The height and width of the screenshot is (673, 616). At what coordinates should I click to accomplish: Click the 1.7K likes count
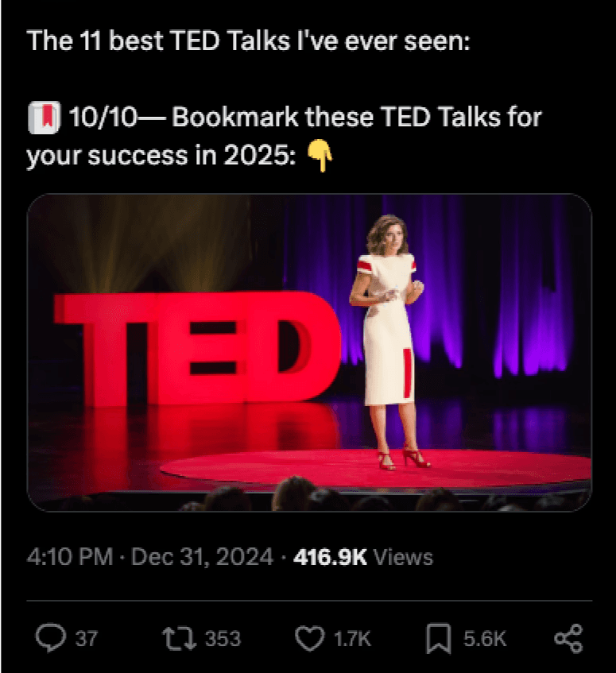[352, 639]
